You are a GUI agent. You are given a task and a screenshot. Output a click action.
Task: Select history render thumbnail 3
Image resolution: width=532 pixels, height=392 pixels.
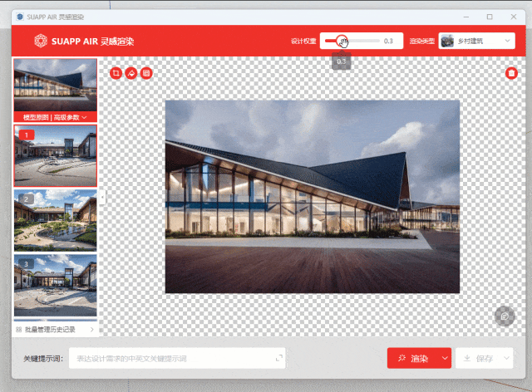point(56,285)
